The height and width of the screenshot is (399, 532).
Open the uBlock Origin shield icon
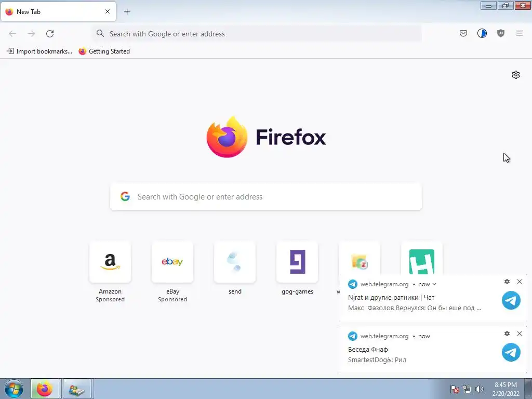[x=500, y=33]
